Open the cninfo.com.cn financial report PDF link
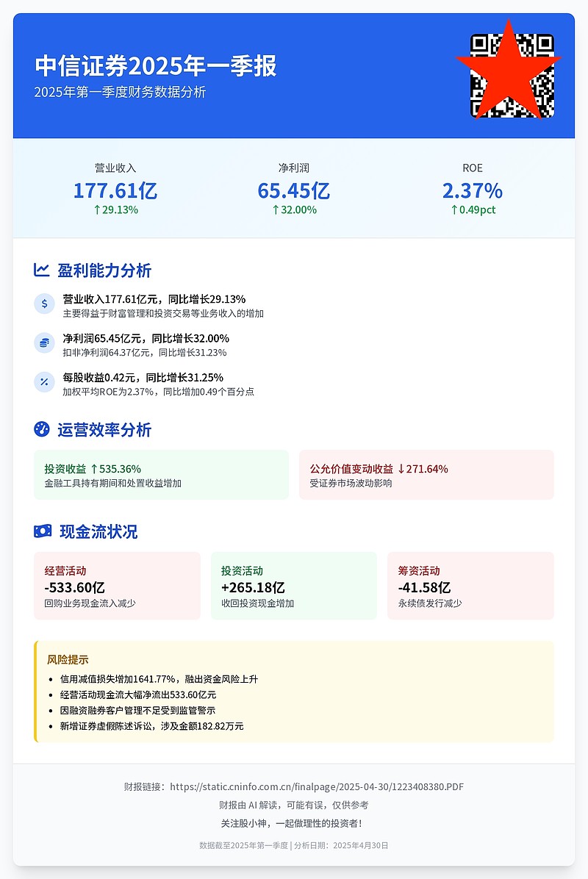Image resolution: width=588 pixels, height=879 pixels. (317, 786)
